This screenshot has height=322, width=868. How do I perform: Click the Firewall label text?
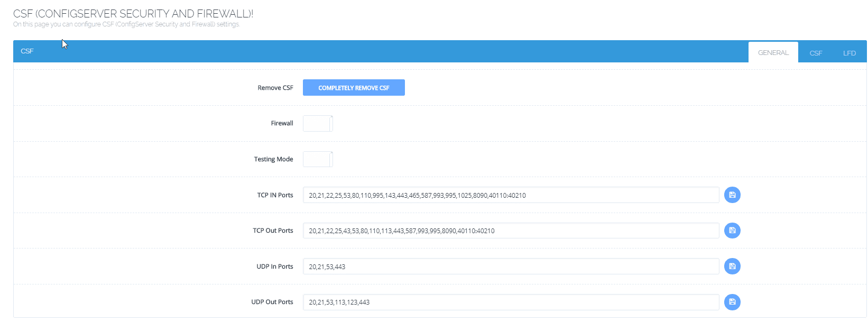(x=282, y=123)
